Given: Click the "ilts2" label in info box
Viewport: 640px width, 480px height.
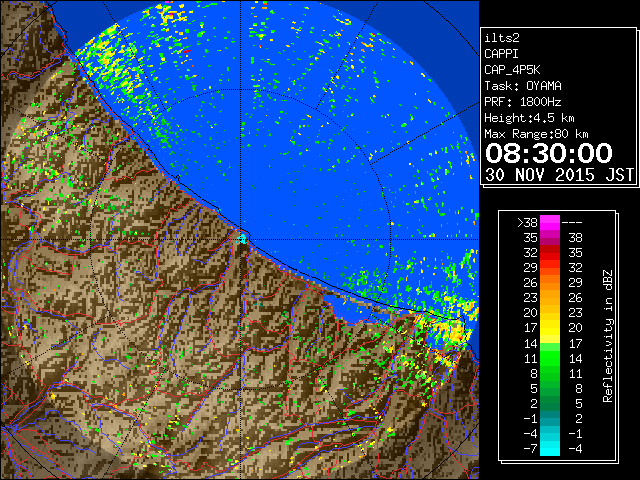Looking at the screenshot, I should click(x=502, y=38).
